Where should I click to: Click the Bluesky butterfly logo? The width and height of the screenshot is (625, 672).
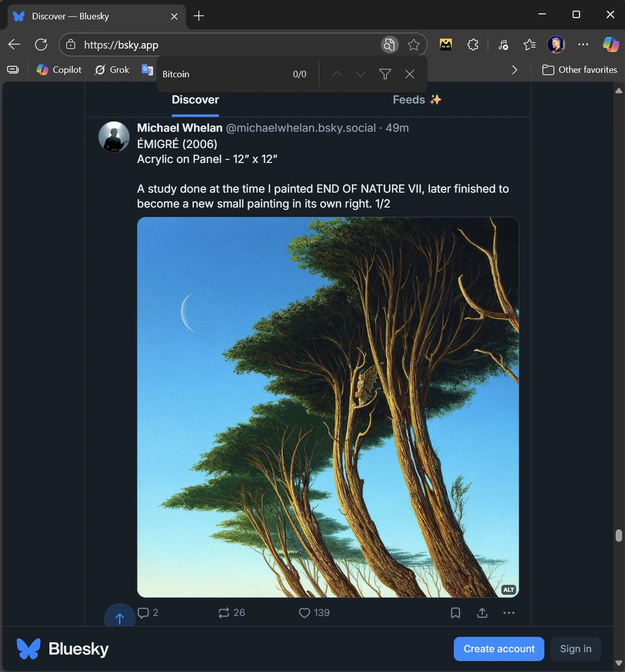(x=28, y=648)
